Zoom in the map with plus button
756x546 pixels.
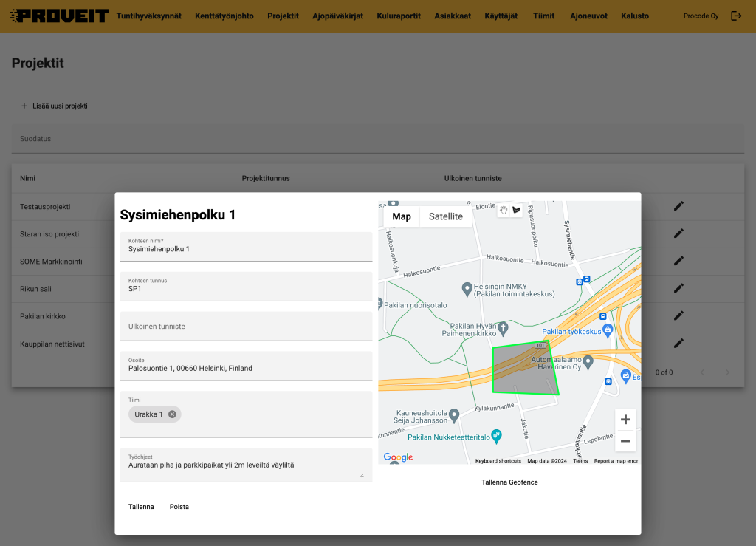coord(625,420)
